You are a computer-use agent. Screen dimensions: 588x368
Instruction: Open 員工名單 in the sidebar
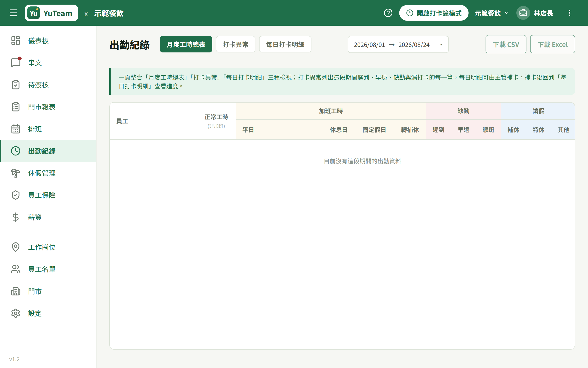[x=48, y=269]
